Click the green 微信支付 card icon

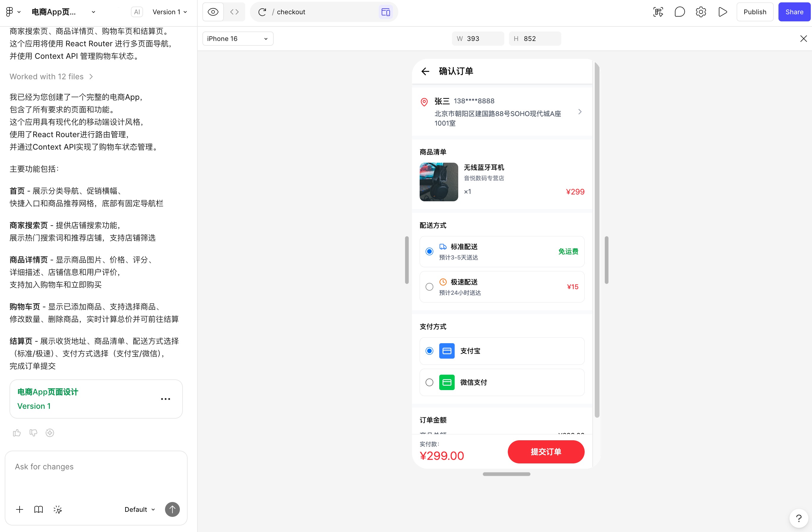(x=447, y=382)
